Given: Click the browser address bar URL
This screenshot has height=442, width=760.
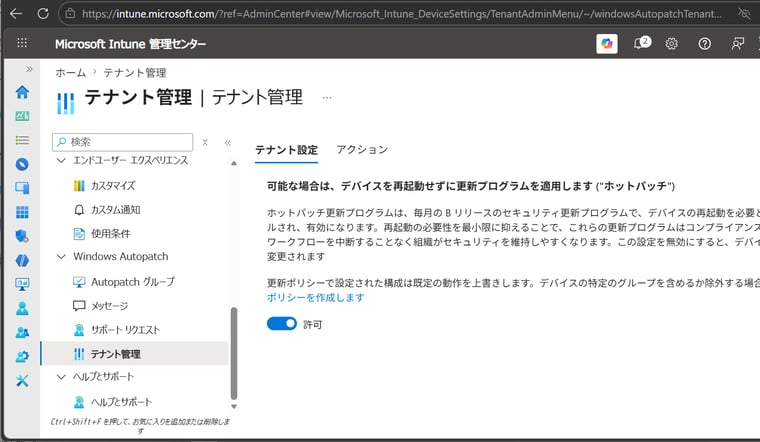Looking at the screenshot, I should [x=401, y=14].
